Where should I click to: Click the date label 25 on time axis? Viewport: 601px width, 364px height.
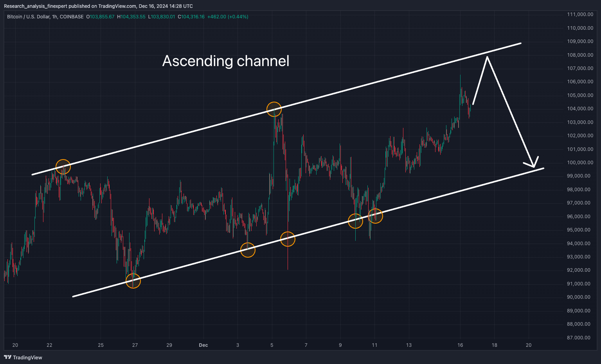click(x=101, y=345)
